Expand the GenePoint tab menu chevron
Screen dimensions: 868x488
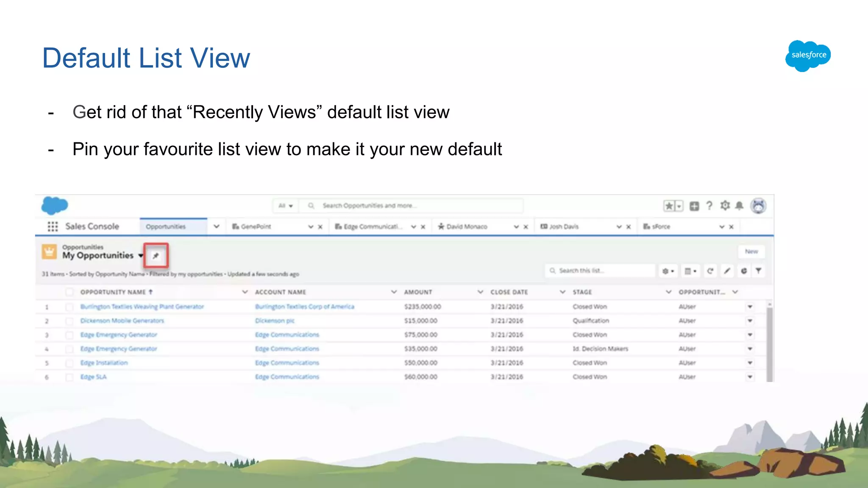(x=311, y=227)
